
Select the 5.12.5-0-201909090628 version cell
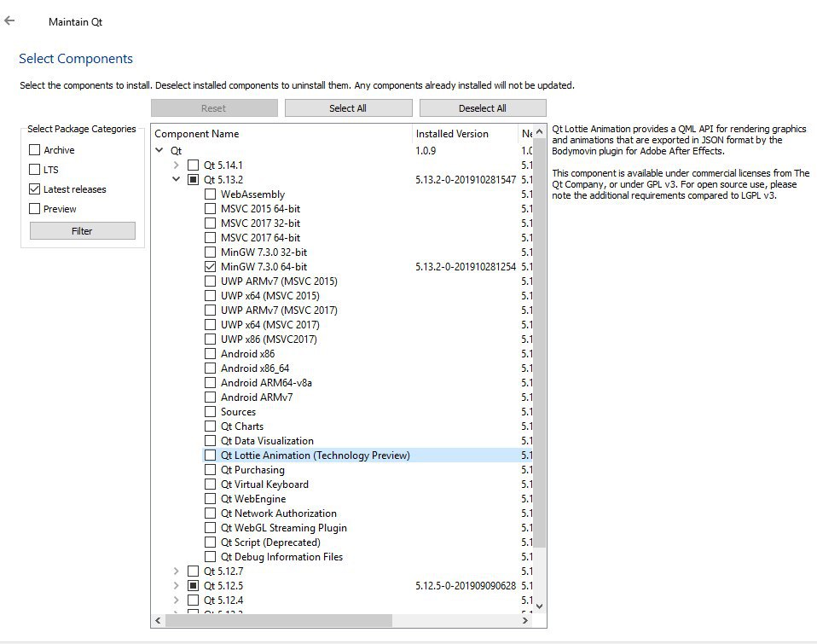click(x=466, y=586)
